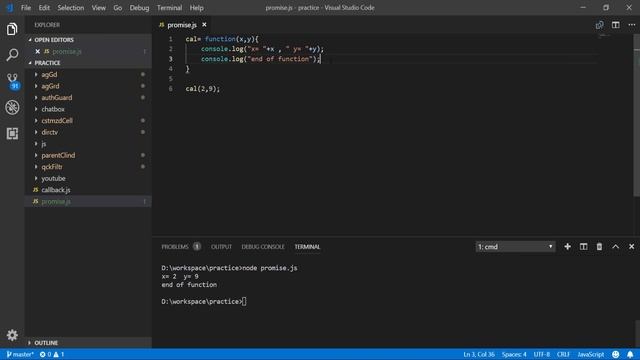Image resolution: width=640 pixels, height=360 pixels.
Task: Click the Open Changes icon in editor toolbar
Action: (599, 25)
